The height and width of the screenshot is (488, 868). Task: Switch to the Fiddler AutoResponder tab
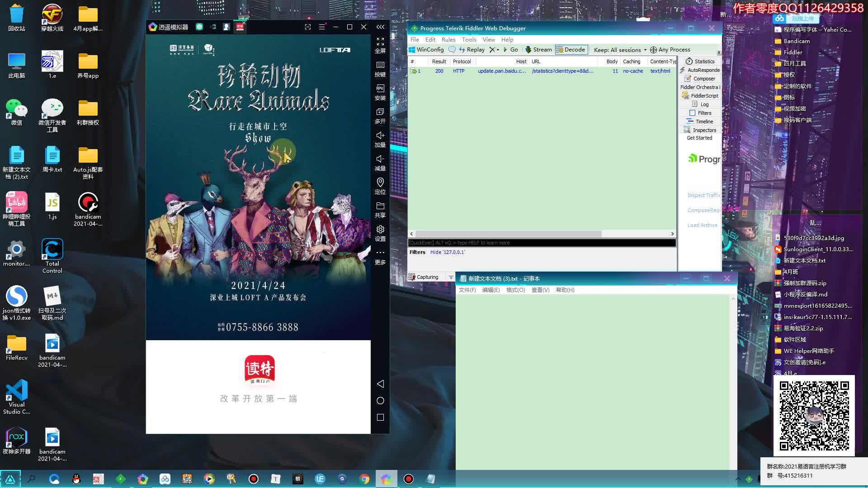tap(700, 70)
